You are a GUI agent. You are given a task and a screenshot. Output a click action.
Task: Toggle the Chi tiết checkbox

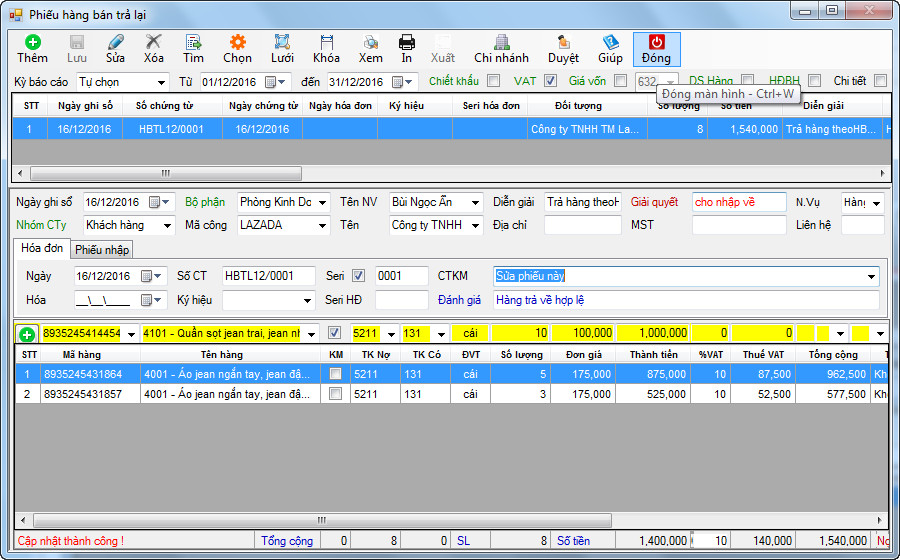tap(880, 81)
